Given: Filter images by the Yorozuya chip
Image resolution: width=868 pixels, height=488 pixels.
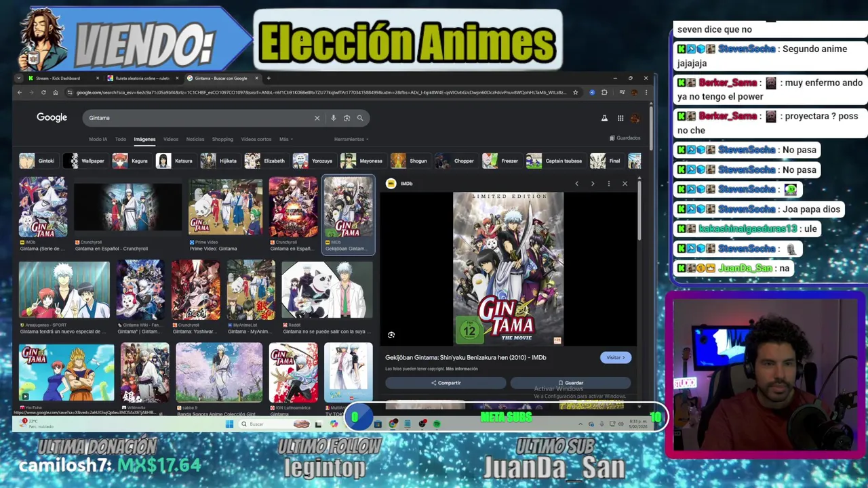Looking at the screenshot, I should tap(313, 161).
